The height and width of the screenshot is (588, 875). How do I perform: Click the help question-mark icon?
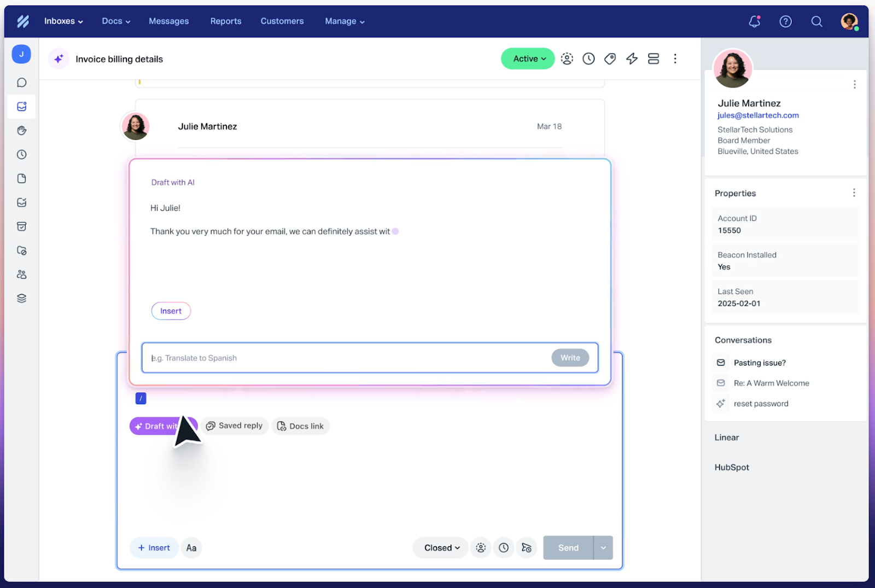coord(786,21)
